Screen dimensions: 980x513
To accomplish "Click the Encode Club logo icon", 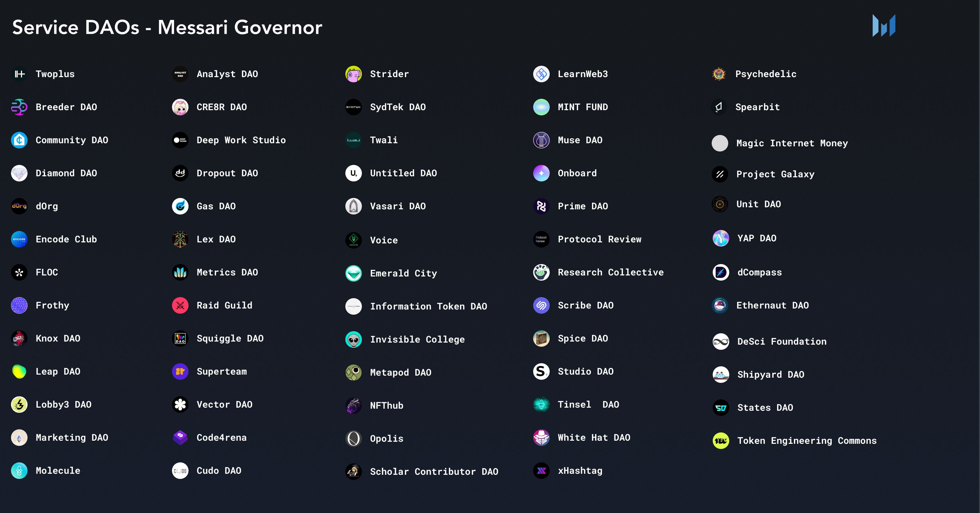I will pos(19,239).
